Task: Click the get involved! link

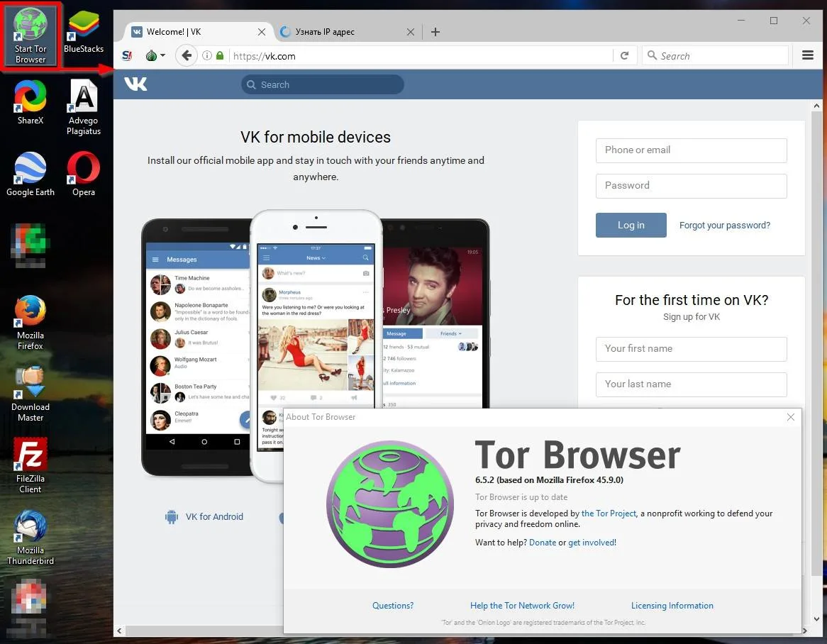Action: tap(592, 542)
